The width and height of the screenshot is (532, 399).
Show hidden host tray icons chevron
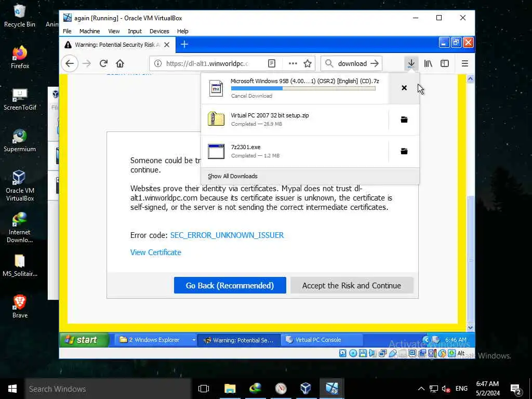pos(421,389)
